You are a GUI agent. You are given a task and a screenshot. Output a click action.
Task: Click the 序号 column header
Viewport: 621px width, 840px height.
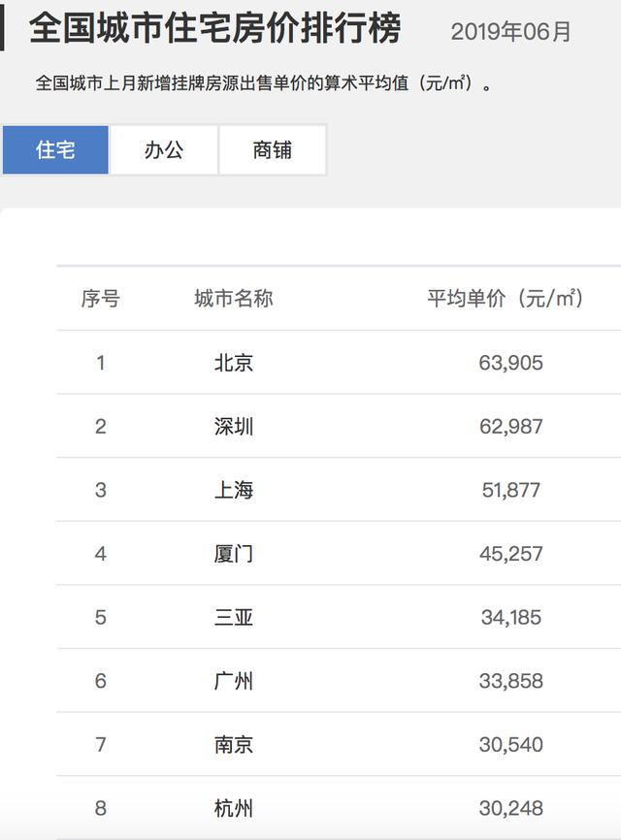click(100, 299)
